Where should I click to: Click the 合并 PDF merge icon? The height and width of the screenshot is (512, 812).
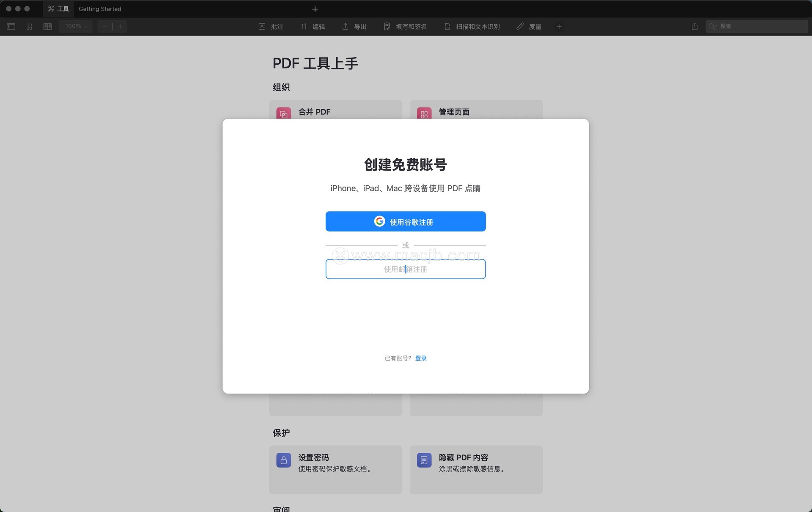284,113
